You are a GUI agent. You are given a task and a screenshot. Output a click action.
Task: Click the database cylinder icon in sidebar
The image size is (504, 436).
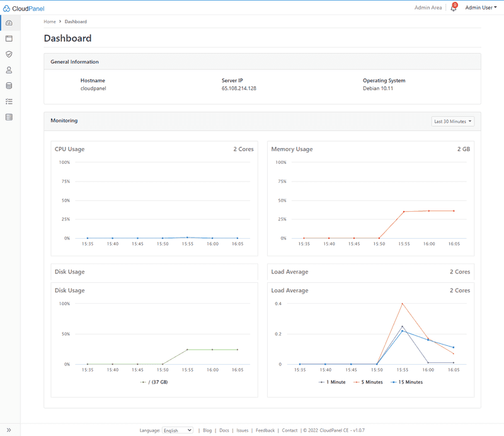[9, 86]
